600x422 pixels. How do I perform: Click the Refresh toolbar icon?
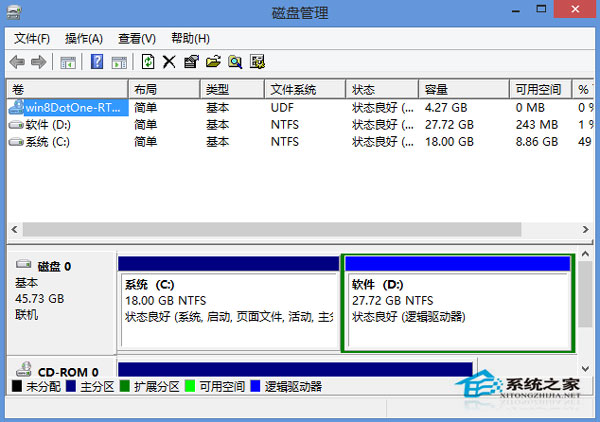coord(148,62)
